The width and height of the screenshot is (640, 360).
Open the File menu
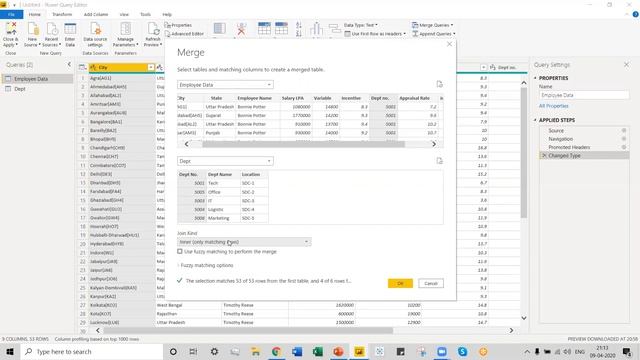point(11,14)
